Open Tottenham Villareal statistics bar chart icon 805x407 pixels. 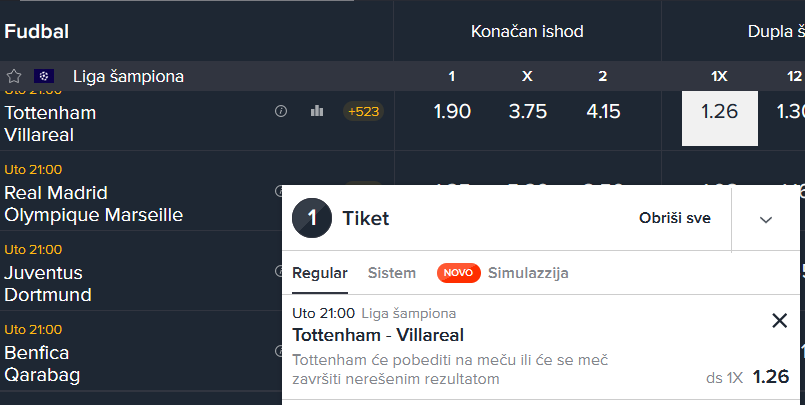point(317,111)
